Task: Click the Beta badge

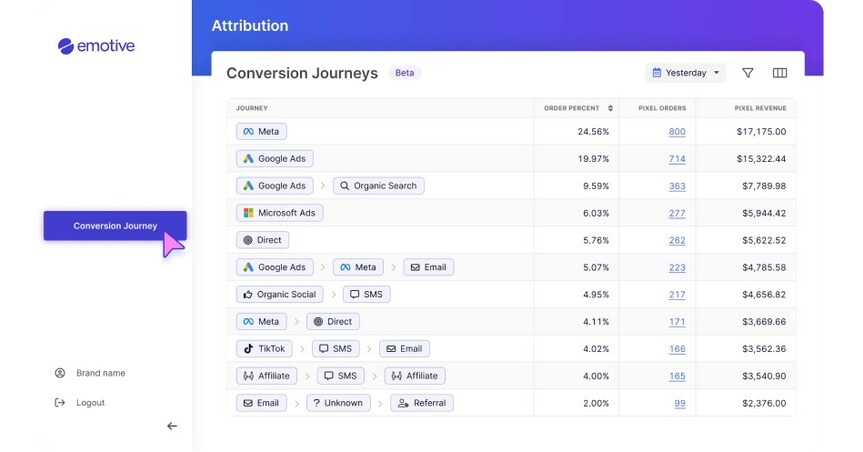Action: click(405, 73)
